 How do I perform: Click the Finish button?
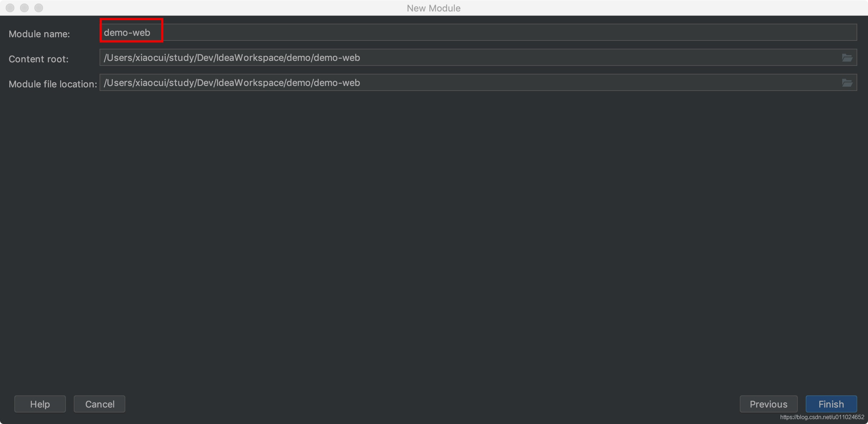tap(831, 404)
